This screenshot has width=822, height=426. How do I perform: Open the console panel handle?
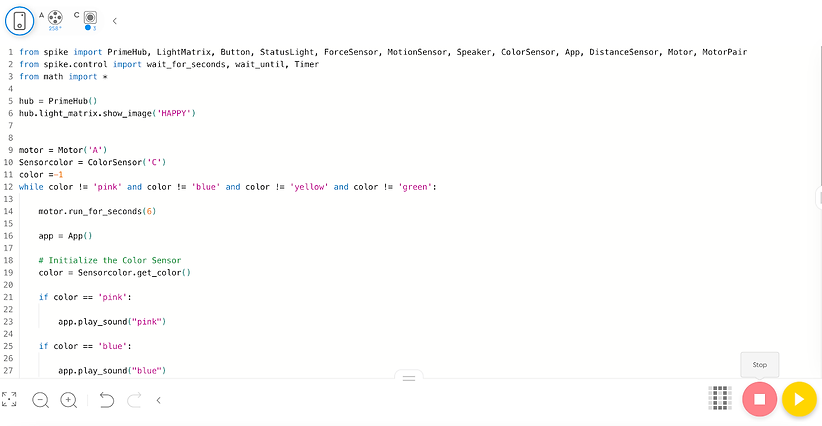point(409,378)
